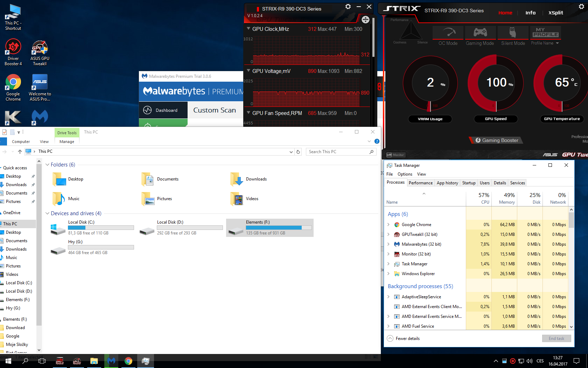
Task: Open This PC desktop shortcut
Action: [x=13, y=17]
